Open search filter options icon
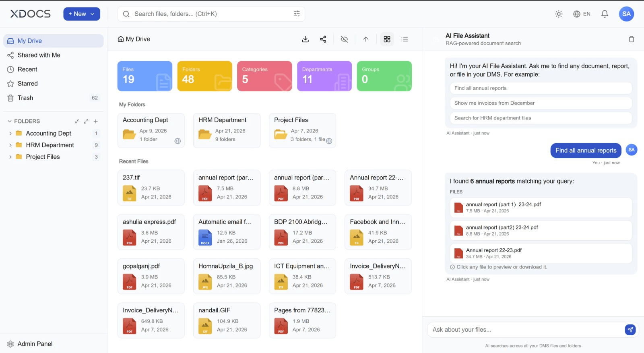 (x=297, y=14)
